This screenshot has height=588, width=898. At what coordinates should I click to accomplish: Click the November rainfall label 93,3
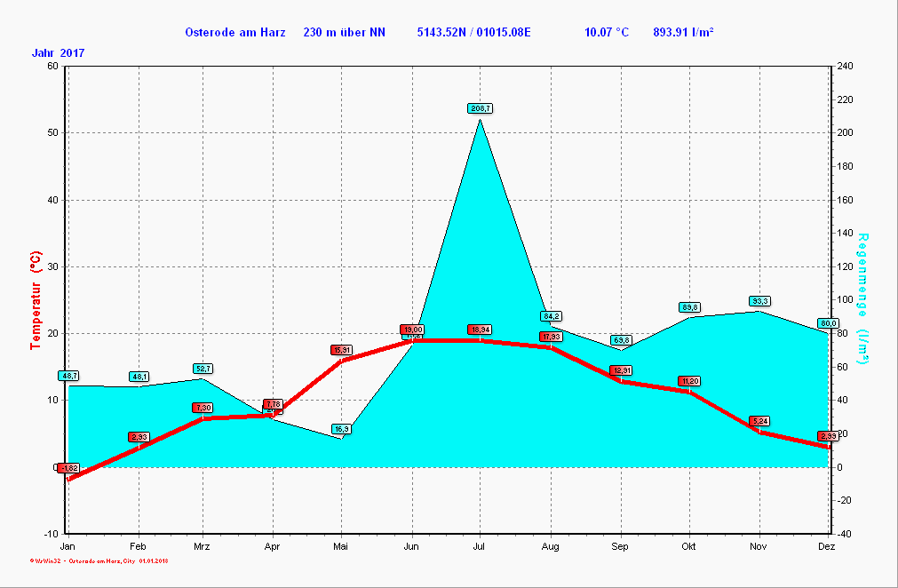(759, 301)
